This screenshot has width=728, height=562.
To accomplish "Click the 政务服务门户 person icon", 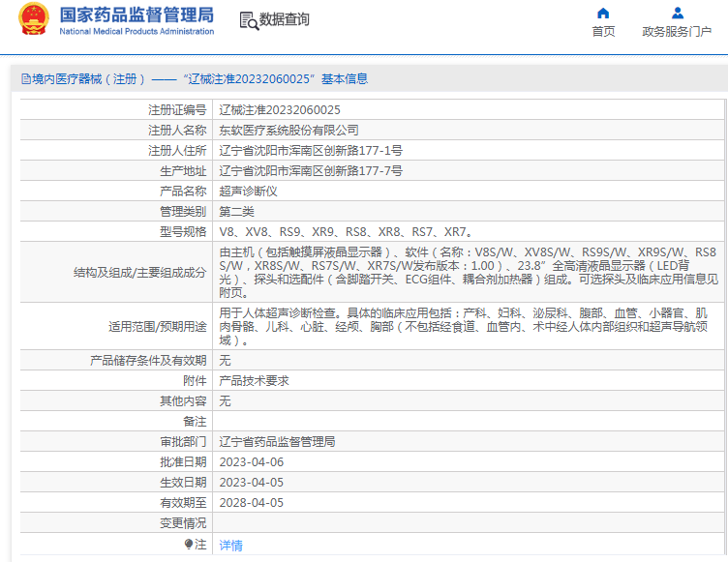I will pos(678,13).
